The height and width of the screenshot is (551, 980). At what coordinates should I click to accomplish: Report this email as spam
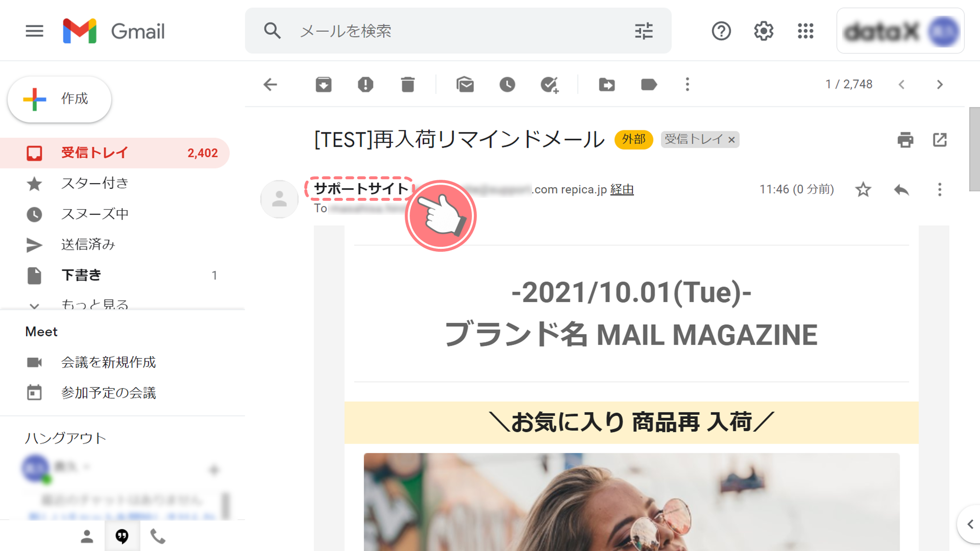coord(366,84)
